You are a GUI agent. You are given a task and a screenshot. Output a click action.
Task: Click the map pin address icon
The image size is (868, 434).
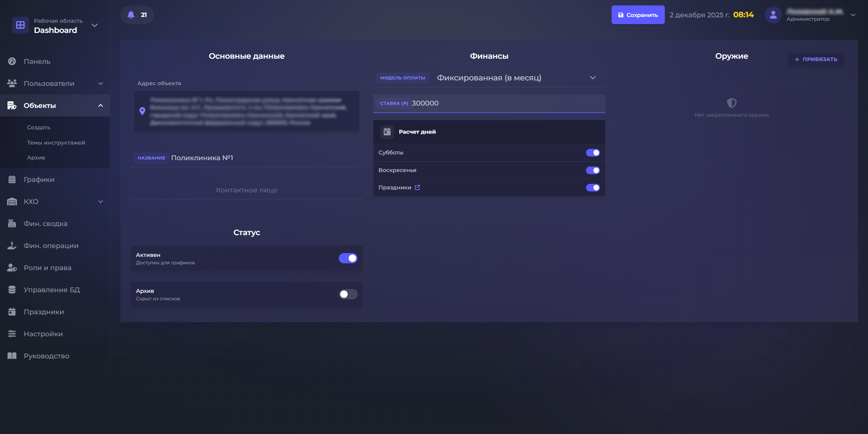(x=142, y=111)
